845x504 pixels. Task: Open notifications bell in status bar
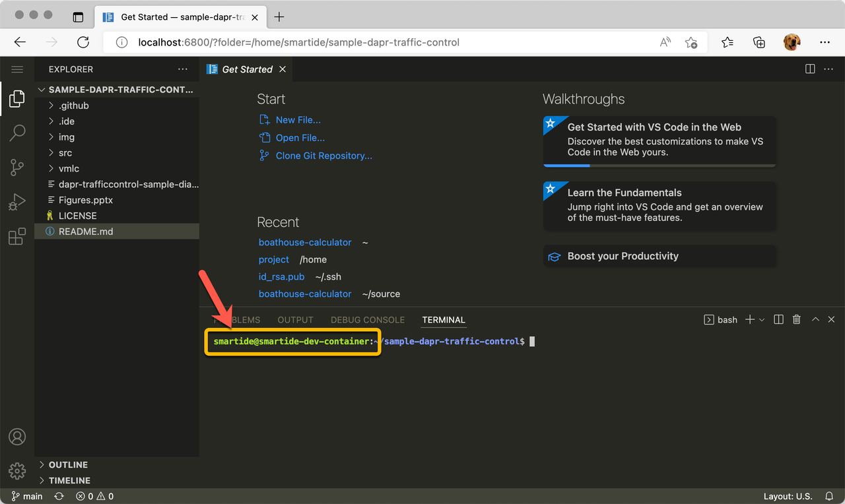point(829,496)
